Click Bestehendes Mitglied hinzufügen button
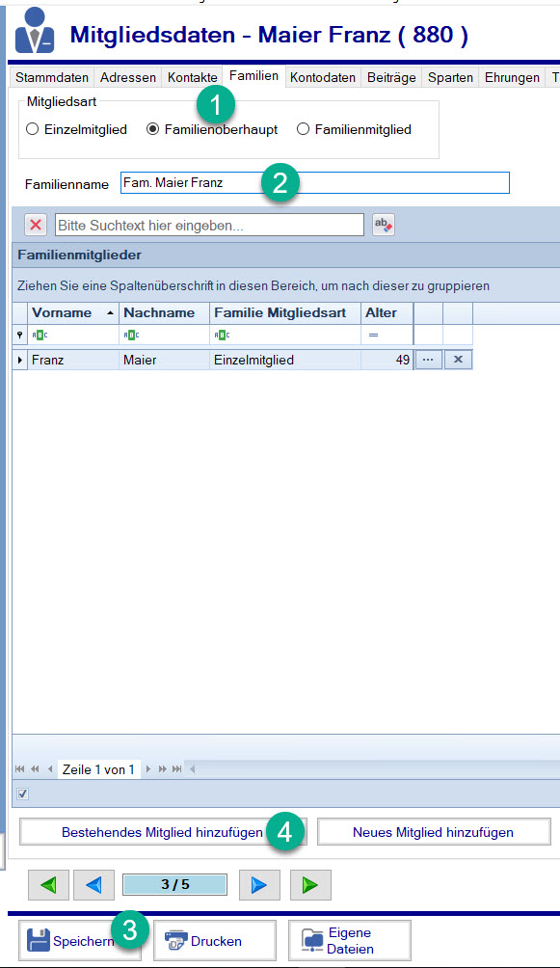The height and width of the screenshot is (968, 560). [x=162, y=832]
